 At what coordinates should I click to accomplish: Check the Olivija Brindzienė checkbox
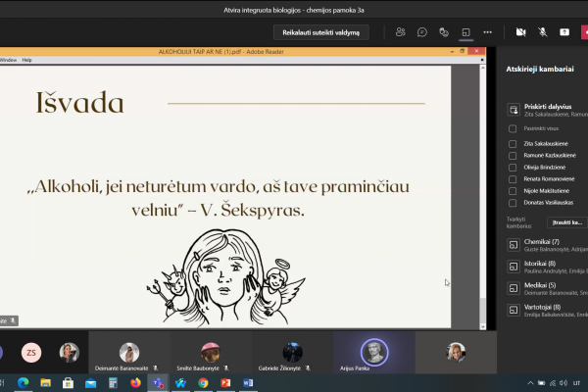(513, 168)
